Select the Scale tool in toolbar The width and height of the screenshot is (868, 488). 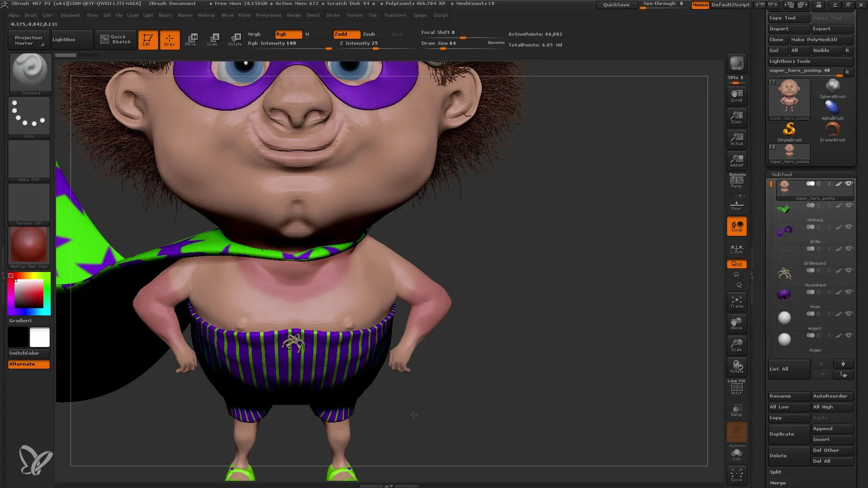tap(213, 39)
